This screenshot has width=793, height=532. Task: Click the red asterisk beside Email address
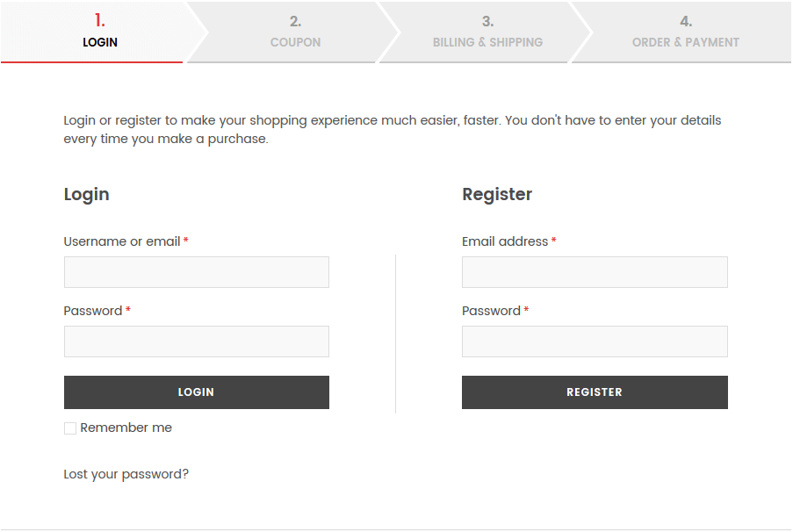(x=552, y=241)
